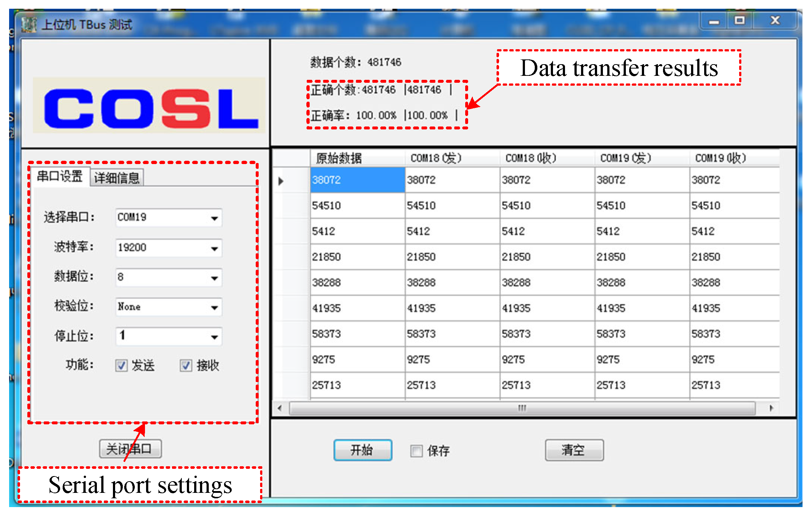Select the 串口设置 tab
Viewport: 812px width, 514px height.
tap(60, 176)
